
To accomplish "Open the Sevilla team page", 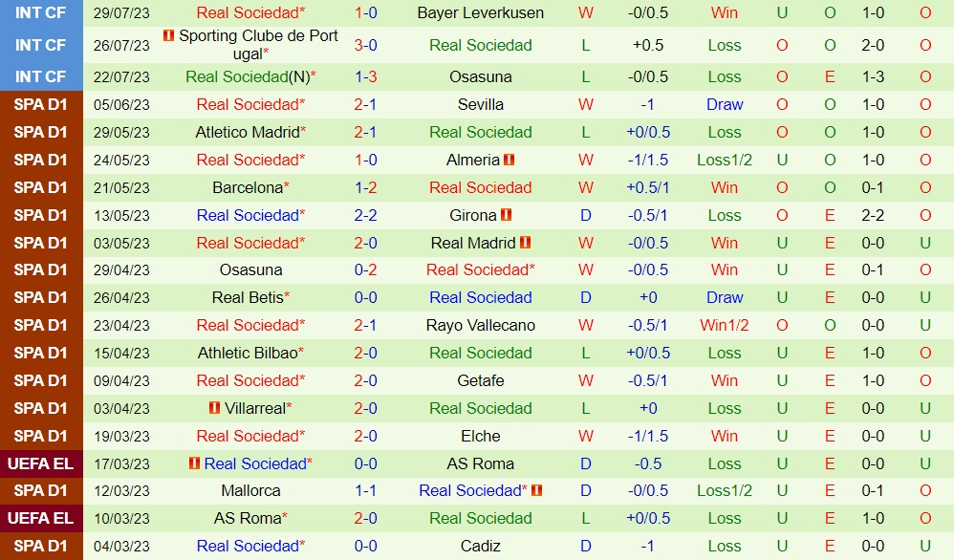I will pos(480,104).
